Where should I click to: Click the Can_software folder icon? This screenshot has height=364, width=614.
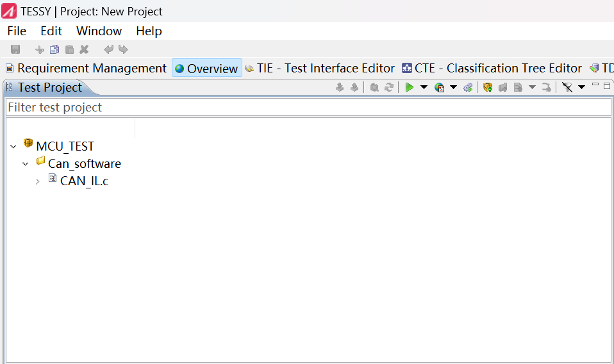point(41,160)
